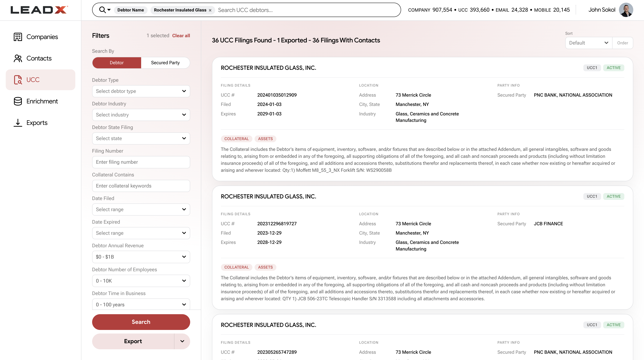This screenshot has width=644, height=360.
Task: Open the Date Filed range dropdown
Action: point(141,210)
